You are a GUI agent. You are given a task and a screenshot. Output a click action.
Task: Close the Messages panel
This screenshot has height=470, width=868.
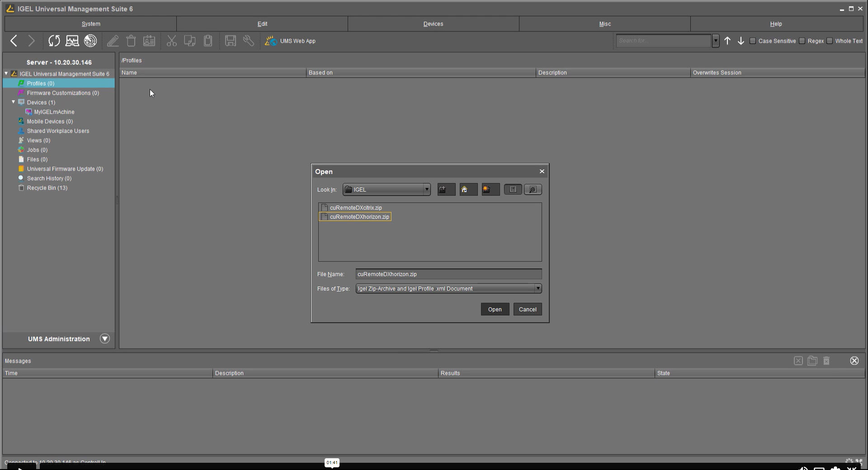tap(854, 361)
